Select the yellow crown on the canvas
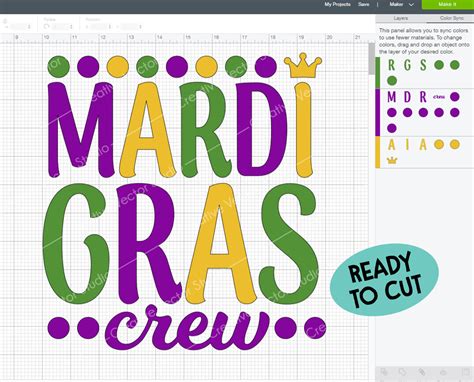The width and height of the screenshot is (474, 382). click(x=303, y=65)
